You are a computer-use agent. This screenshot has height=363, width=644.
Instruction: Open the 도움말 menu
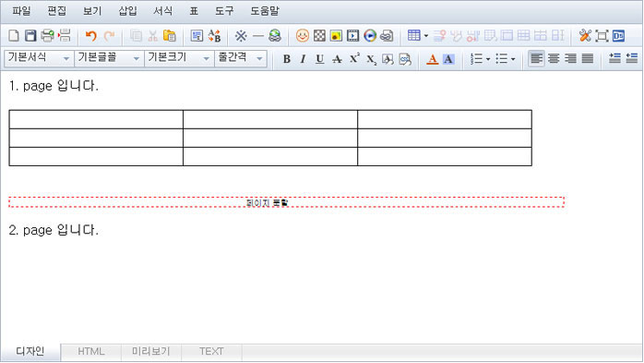coord(265,11)
